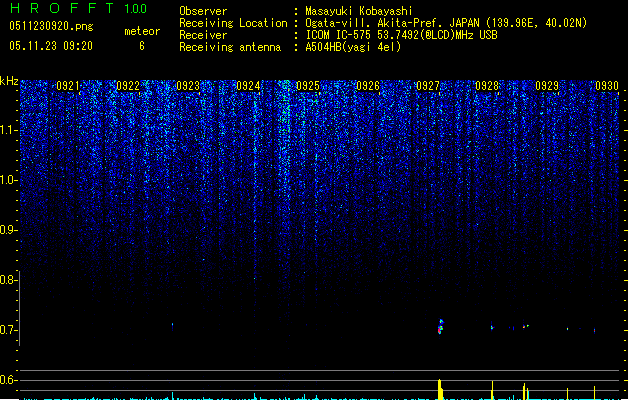The width and height of the screenshot is (629, 400).
Task: Click the tallest yellow power spike after 0927
Action: 440,389
